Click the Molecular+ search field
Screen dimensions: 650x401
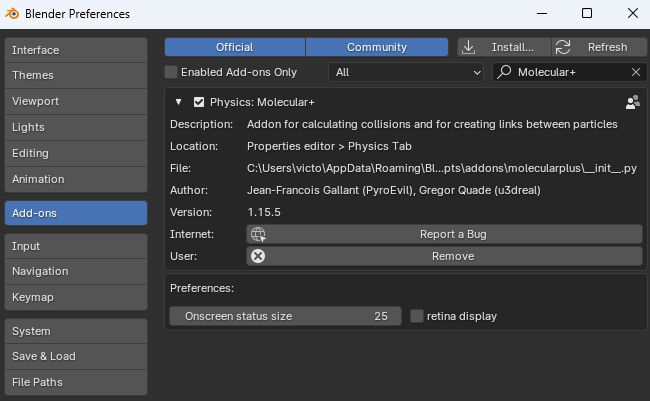point(570,72)
